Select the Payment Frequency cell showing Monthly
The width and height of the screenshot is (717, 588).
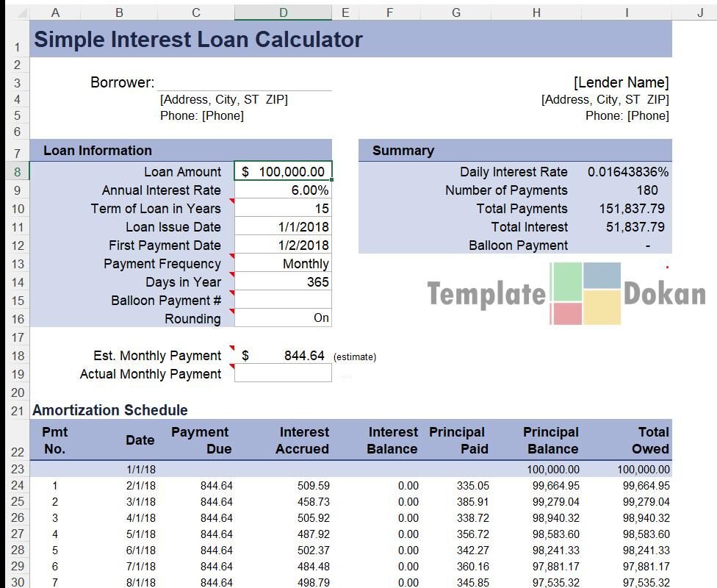click(283, 264)
